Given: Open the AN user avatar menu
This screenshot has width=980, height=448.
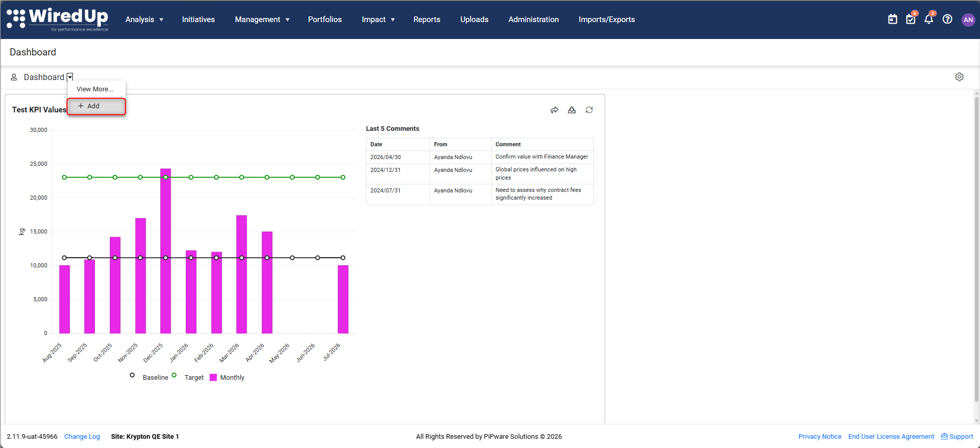Looking at the screenshot, I should click(x=968, y=20).
